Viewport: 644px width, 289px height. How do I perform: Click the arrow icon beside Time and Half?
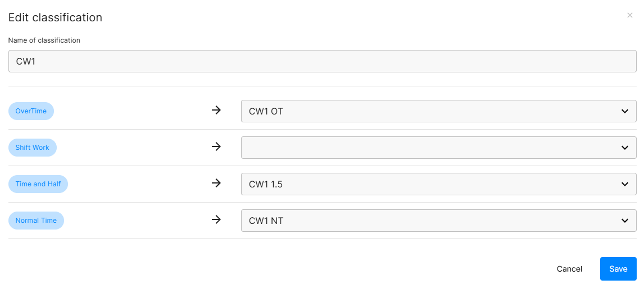pyautogui.click(x=216, y=184)
